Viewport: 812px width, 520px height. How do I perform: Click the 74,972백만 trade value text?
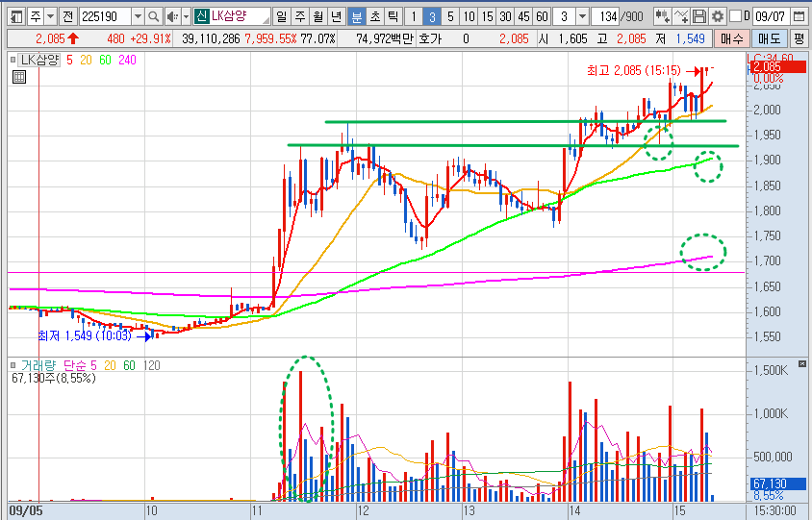385,38
